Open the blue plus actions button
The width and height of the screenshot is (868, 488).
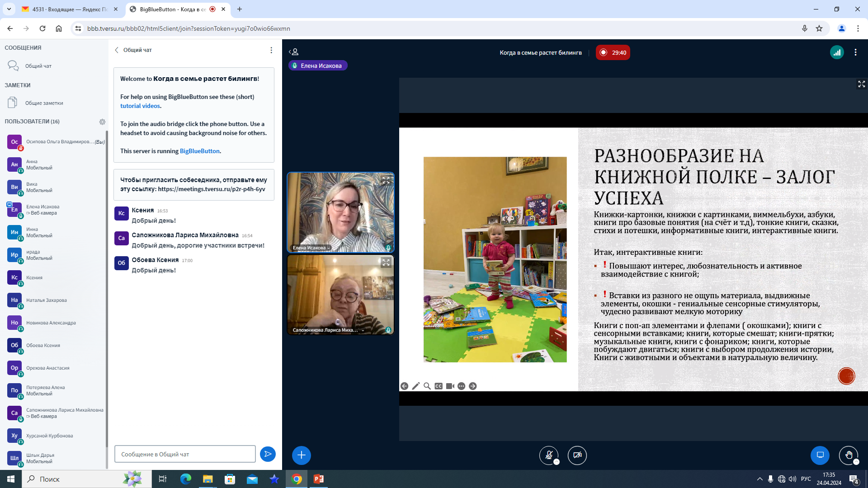pos(302,455)
